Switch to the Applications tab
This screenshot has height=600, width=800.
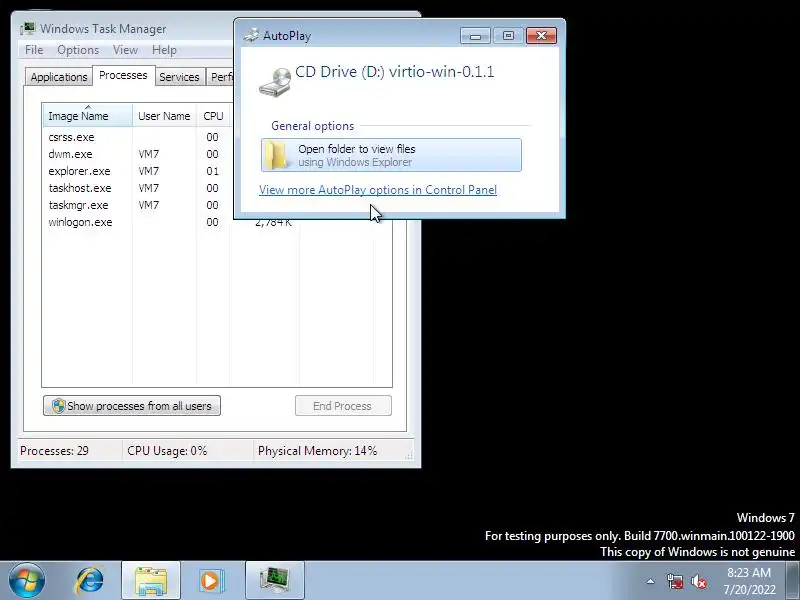(59, 77)
